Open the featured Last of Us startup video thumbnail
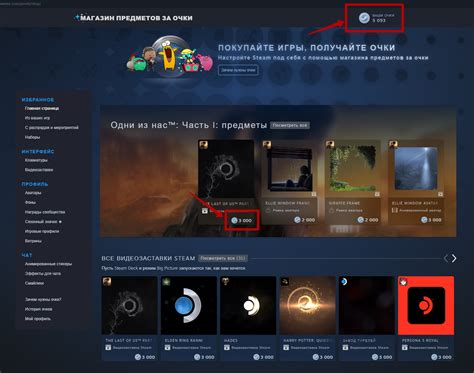 coord(226,169)
